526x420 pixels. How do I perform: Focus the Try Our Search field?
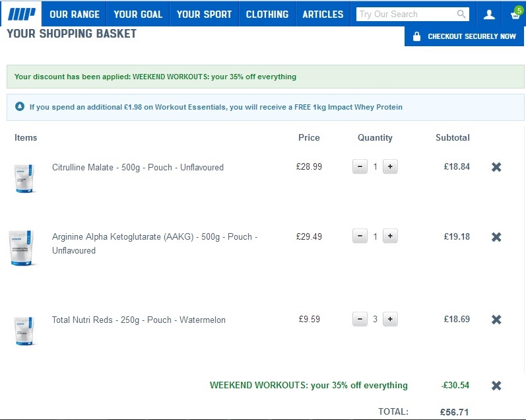pyautogui.click(x=405, y=14)
